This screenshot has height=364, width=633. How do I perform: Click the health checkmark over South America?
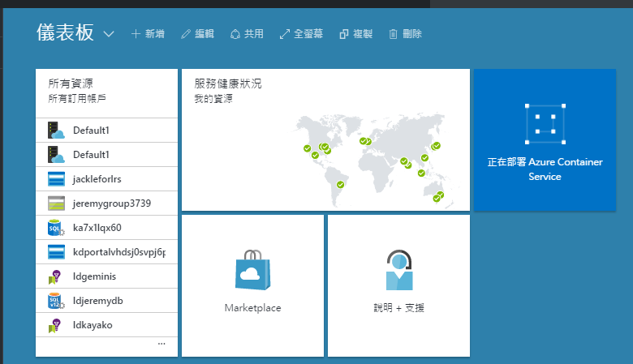340,185
